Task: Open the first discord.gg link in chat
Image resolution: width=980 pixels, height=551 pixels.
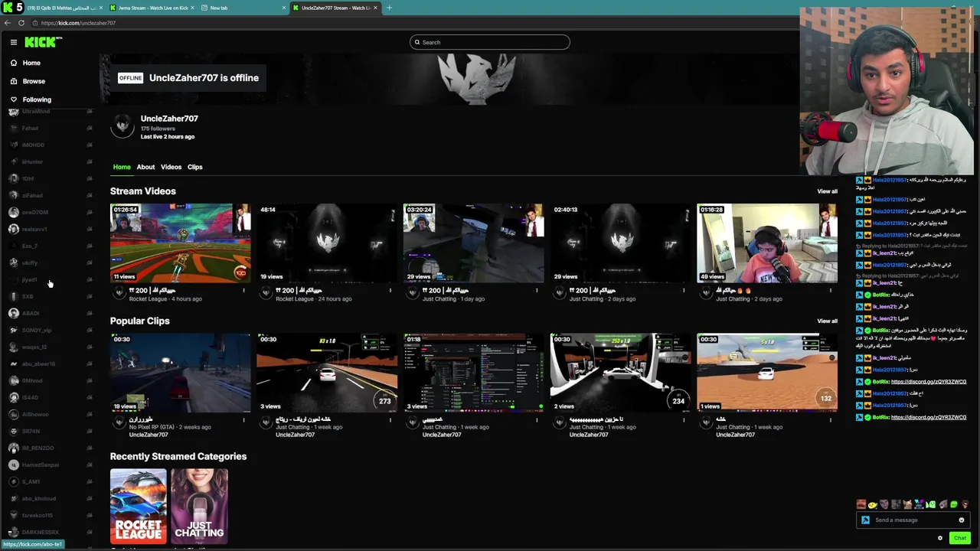Action: [x=929, y=381]
